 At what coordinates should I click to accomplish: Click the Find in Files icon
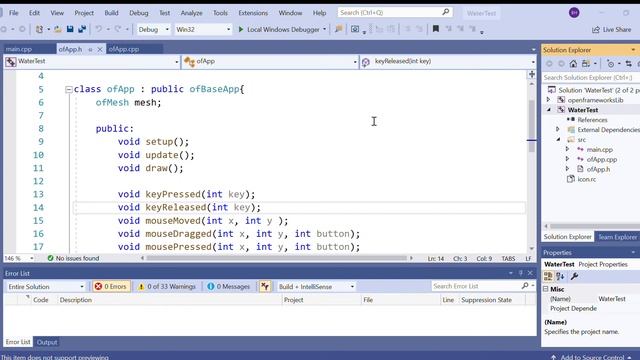pos(338,29)
